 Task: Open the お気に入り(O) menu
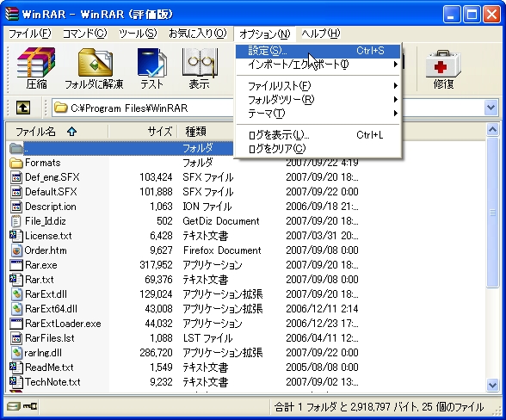[198, 34]
